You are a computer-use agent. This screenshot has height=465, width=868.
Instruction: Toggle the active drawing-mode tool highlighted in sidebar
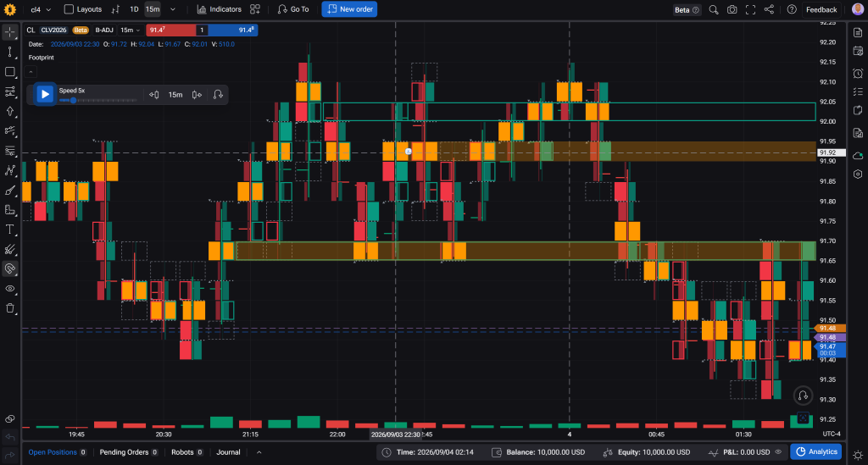pyautogui.click(x=10, y=269)
